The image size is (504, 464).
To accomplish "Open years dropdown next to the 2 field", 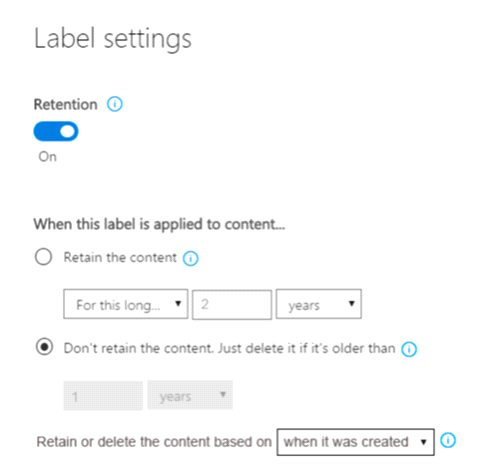I will [x=319, y=304].
